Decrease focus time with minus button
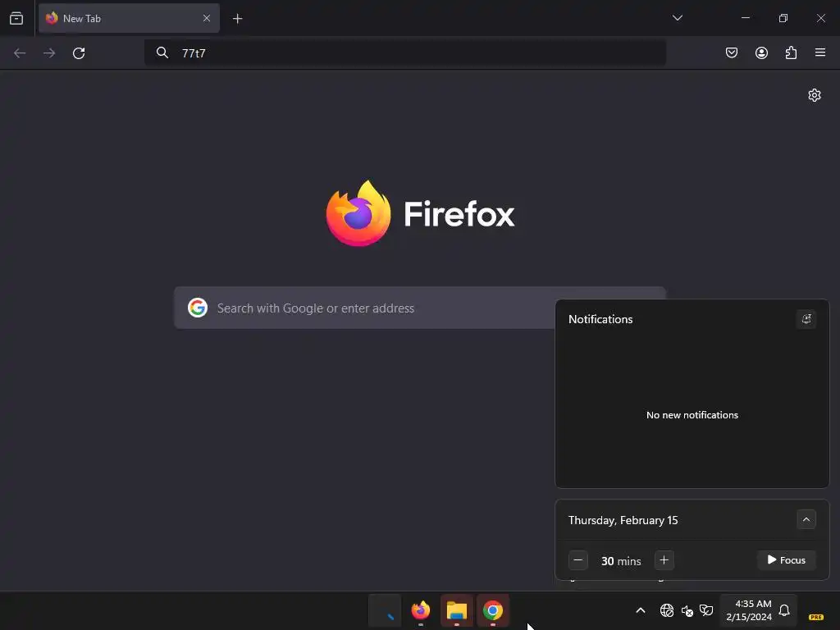The width and height of the screenshot is (840, 630). tap(578, 560)
